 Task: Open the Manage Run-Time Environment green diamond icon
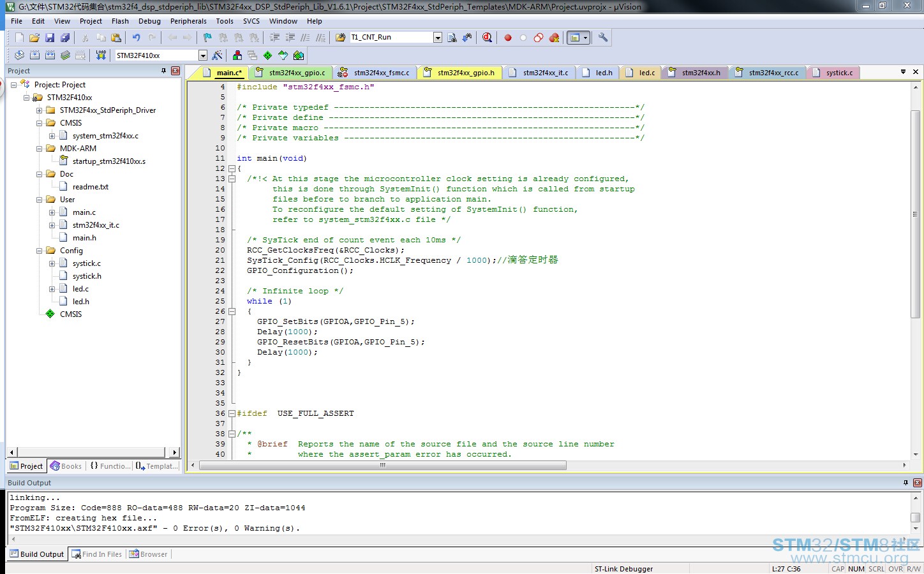coord(267,55)
